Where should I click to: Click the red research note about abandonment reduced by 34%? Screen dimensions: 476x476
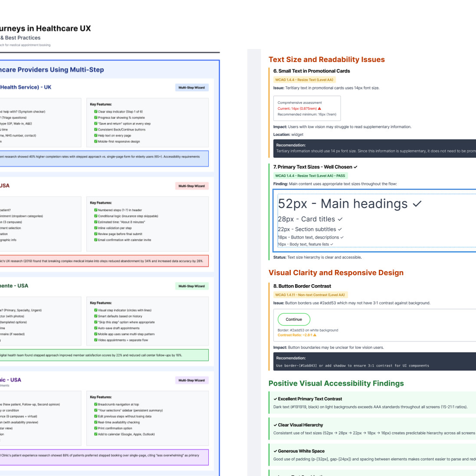(x=104, y=261)
